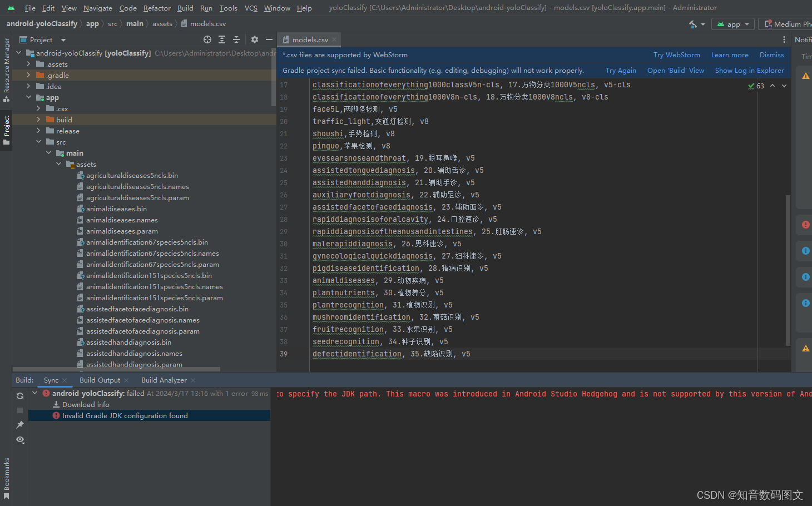The image size is (812, 506).
Task: Click Try Again to retry Gradle sync
Action: (621, 70)
